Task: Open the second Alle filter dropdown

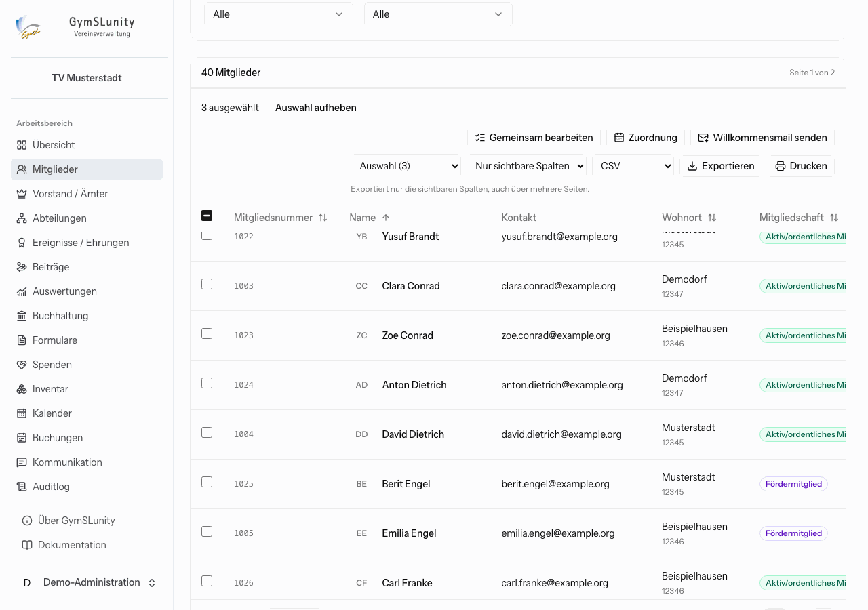Action: tap(438, 14)
